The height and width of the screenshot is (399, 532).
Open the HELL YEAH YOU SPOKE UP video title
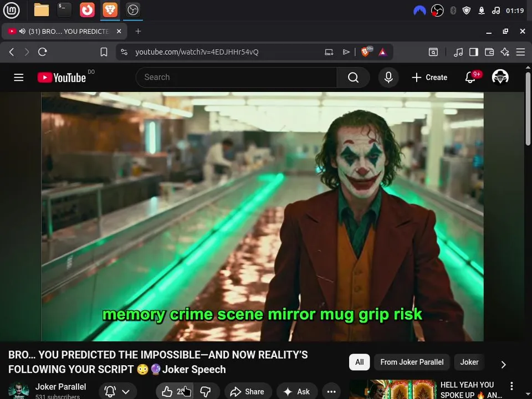pyautogui.click(x=471, y=390)
